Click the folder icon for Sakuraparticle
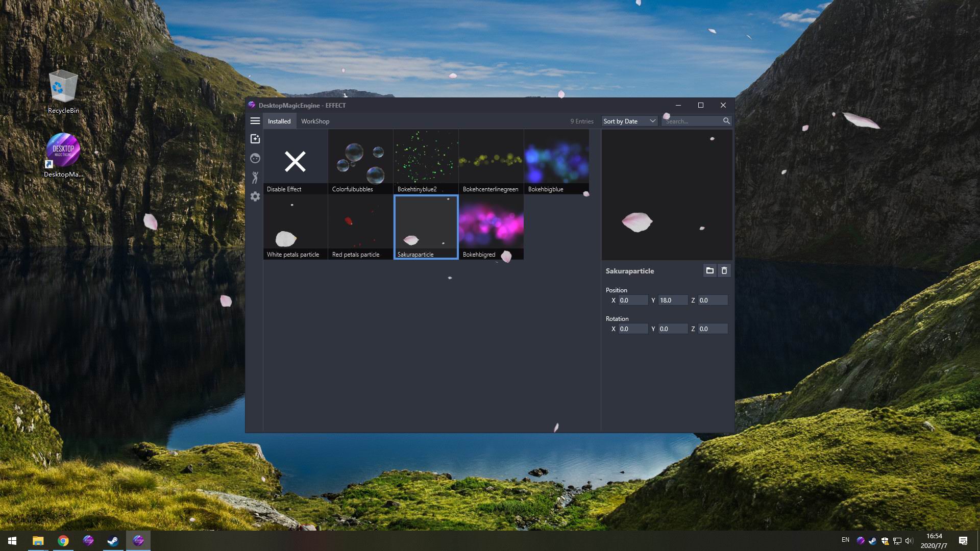The width and height of the screenshot is (980, 551). (x=709, y=270)
